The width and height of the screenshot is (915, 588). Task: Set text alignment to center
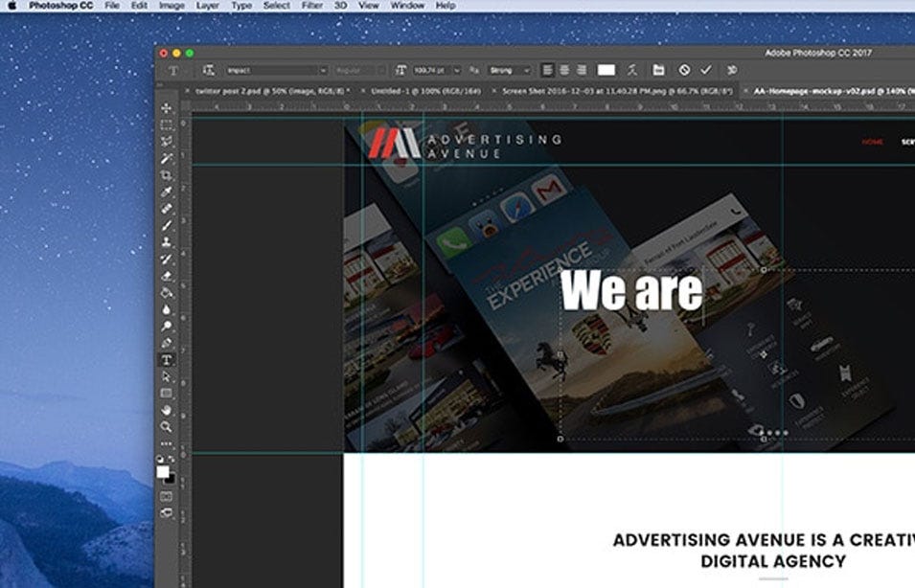[564, 70]
